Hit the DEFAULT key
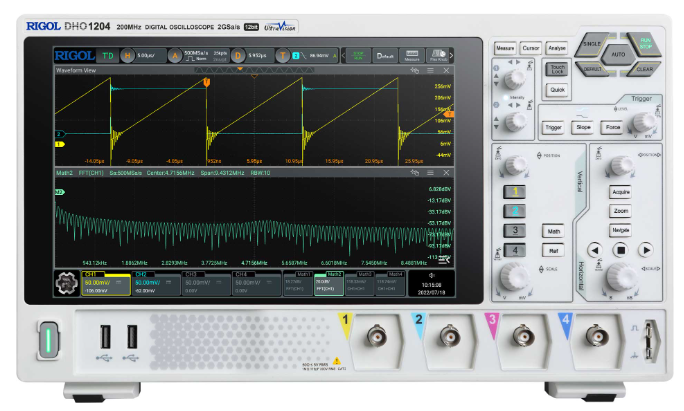684x411 pixels. coord(592,69)
